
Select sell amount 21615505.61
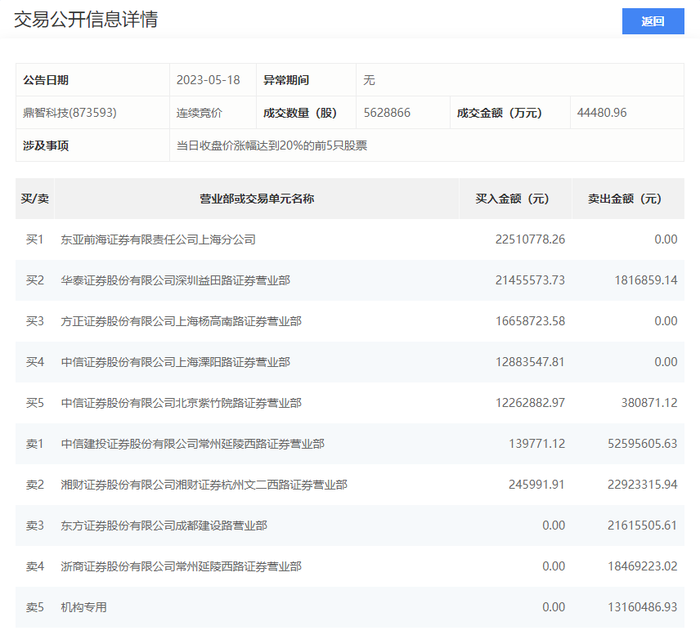point(642,526)
